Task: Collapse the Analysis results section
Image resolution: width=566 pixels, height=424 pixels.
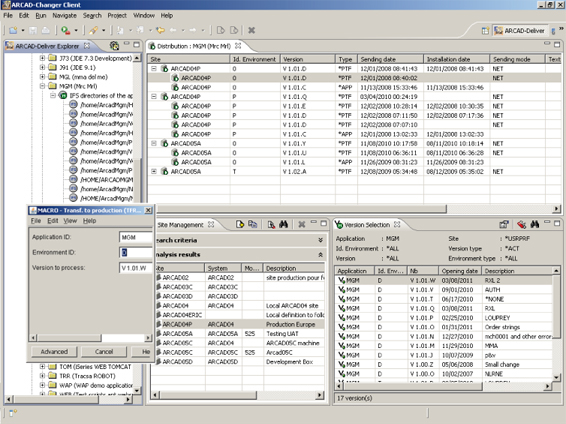Action: [x=320, y=254]
